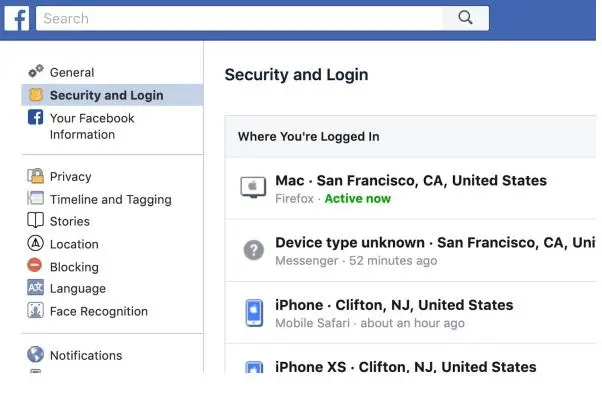Go to Blocking settings
The width and height of the screenshot is (602, 402).
[74, 267]
